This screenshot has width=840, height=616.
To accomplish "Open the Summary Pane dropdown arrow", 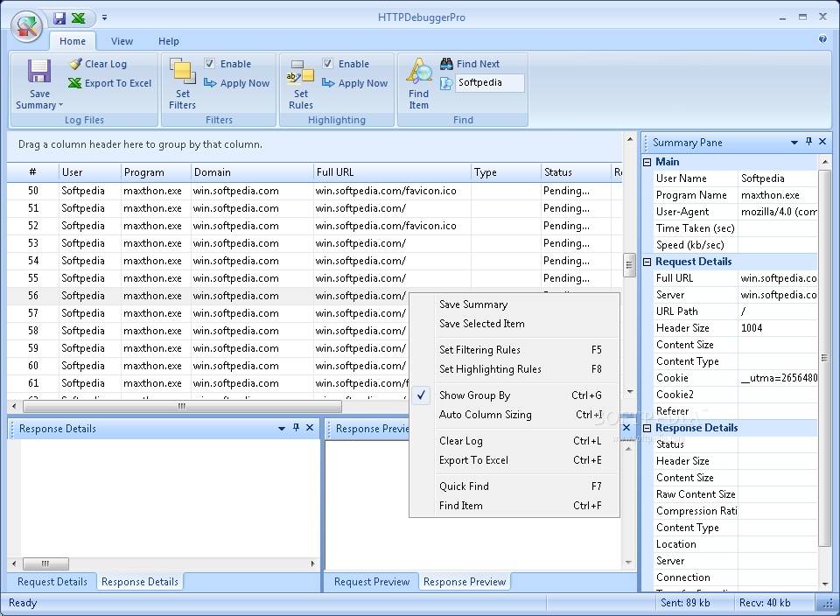I will pyautogui.click(x=794, y=143).
